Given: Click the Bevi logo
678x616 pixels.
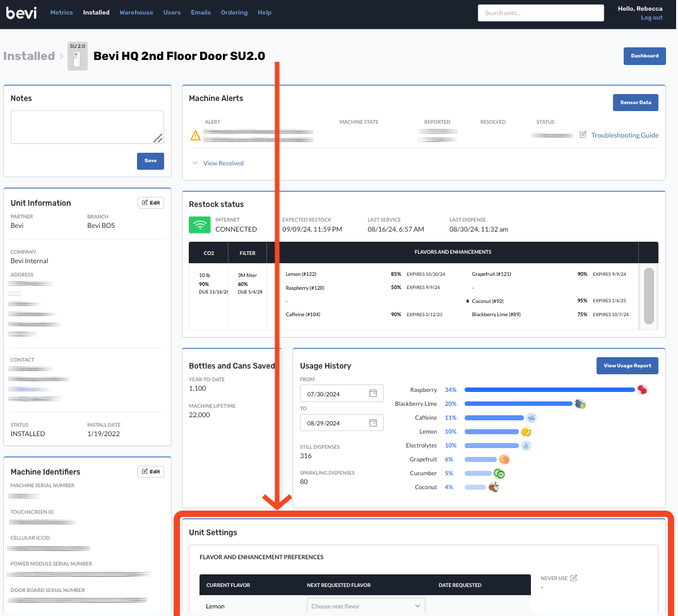Looking at the screenshot, I should click(x=21, y=13).
